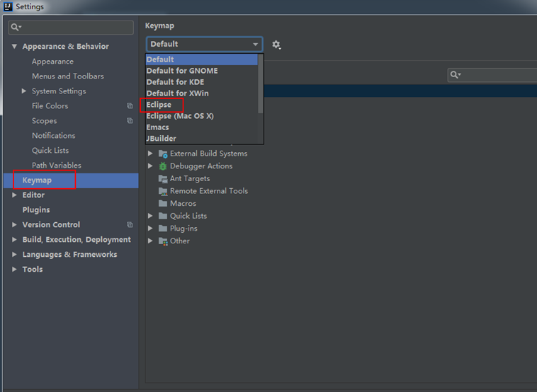Collapse the Appearance & Behavior section

point(14,46)
